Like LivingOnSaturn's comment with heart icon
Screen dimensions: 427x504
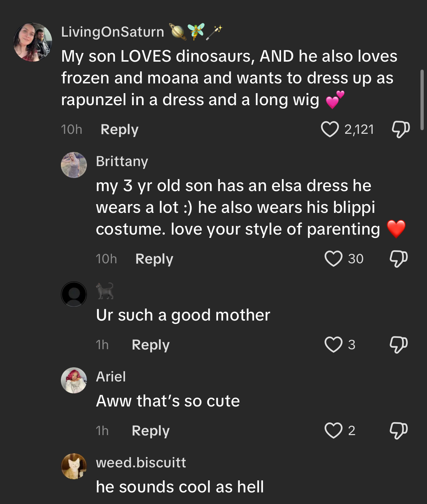pos(330,129)
